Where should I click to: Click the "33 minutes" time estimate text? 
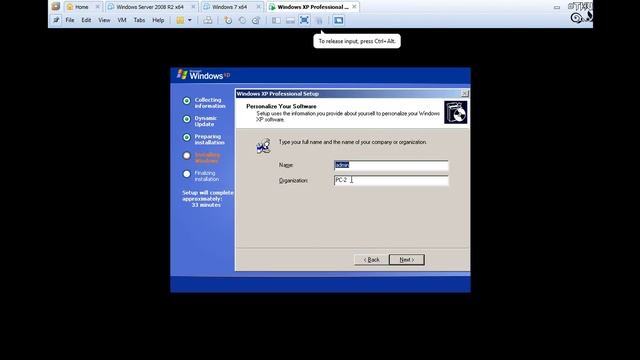[206, 205]
